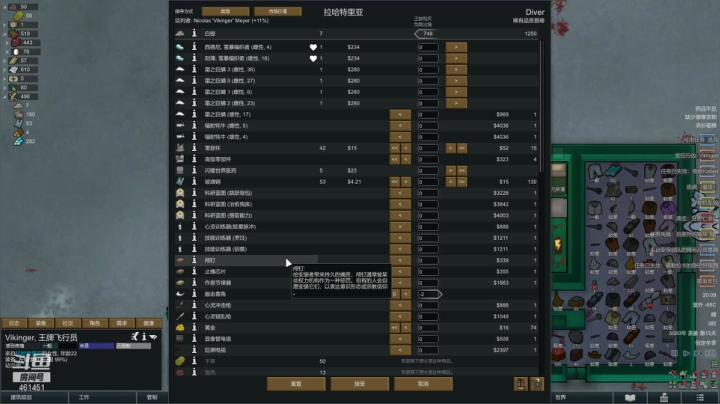Expand the resource sub-category showing 443
Viewport: 720px width, 404px height.
(7, 43)
